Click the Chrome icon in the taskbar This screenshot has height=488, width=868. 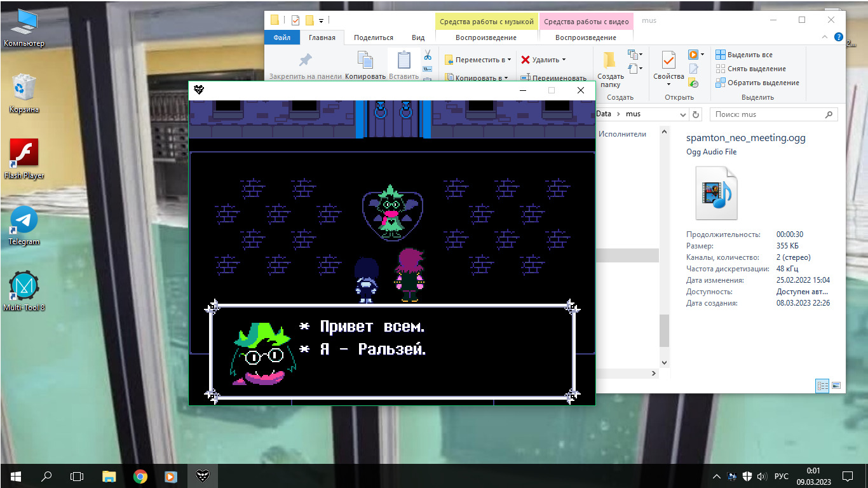click(x=140, y=476)
